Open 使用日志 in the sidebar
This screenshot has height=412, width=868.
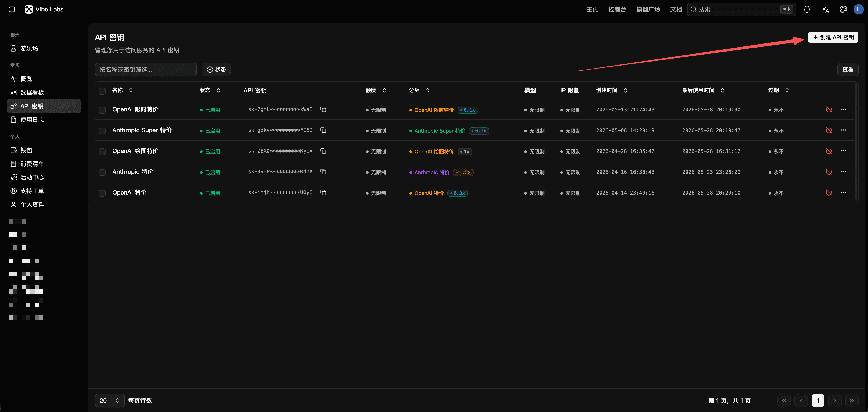coord(44,120)
